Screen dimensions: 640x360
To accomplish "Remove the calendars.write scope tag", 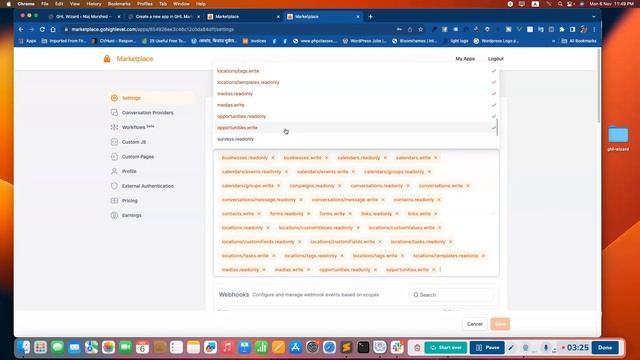I will click(x=436, y=158).
